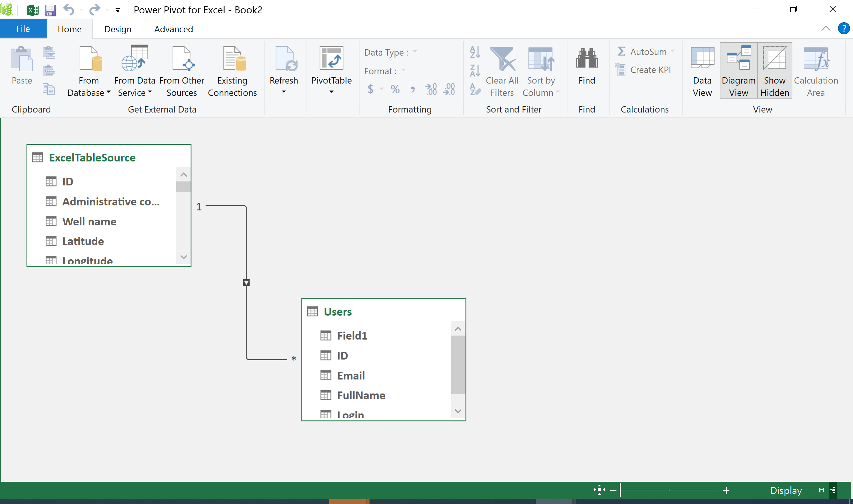Click From Data Service icon

(x=135, y=58)
